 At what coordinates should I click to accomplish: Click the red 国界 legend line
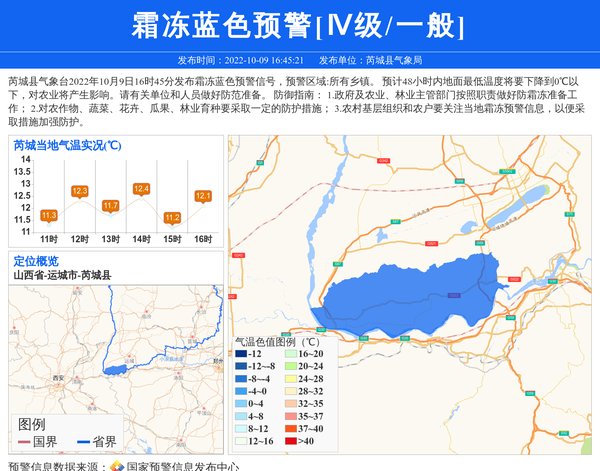pyautogui.click(x=24, y=441)
